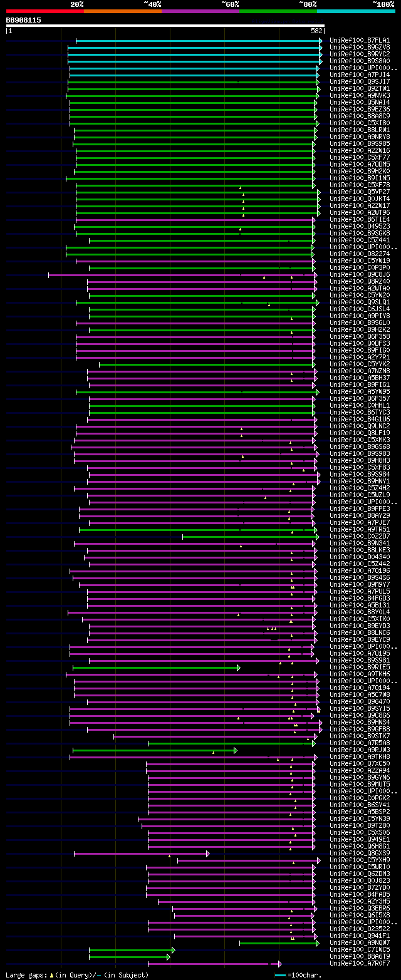Open hit UniRef100_Q8RZ40
Screen dimensions: 401x980
pos(359,282)
